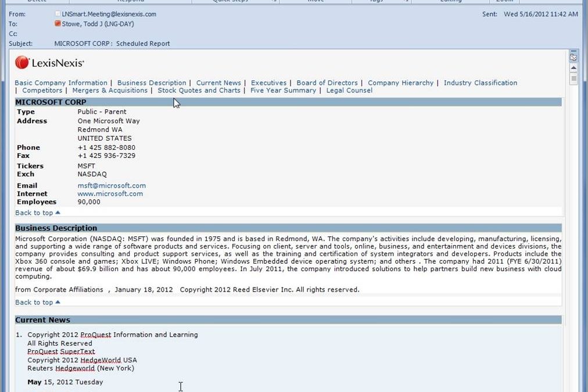Visit the www.microsoft.com link
This screenshot has height=392, width=588.
pos(110,194)
